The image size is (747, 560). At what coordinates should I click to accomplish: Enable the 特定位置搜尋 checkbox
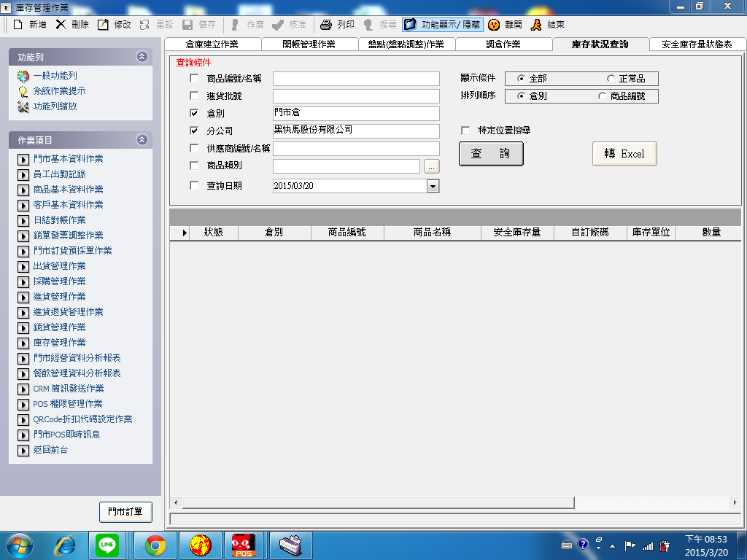(465, 131)
